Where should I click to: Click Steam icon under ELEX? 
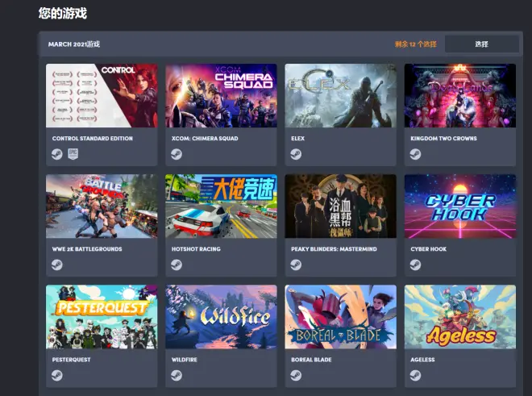[x=296, y=154]
